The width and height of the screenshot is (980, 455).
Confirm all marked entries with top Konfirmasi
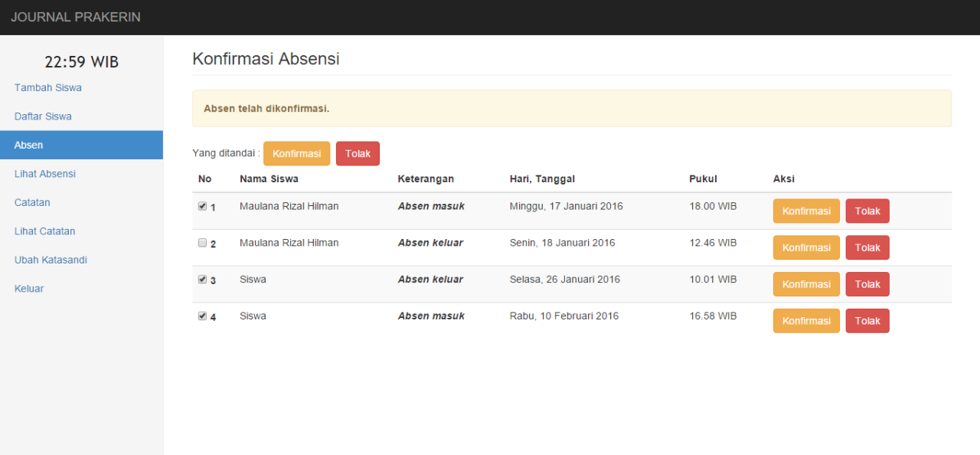tap(296, 153)
